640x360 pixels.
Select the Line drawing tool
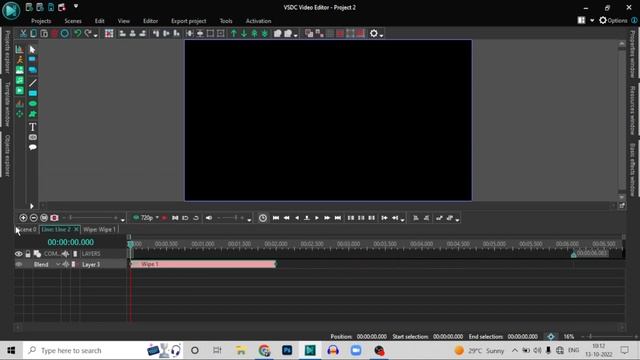[33, 82]
